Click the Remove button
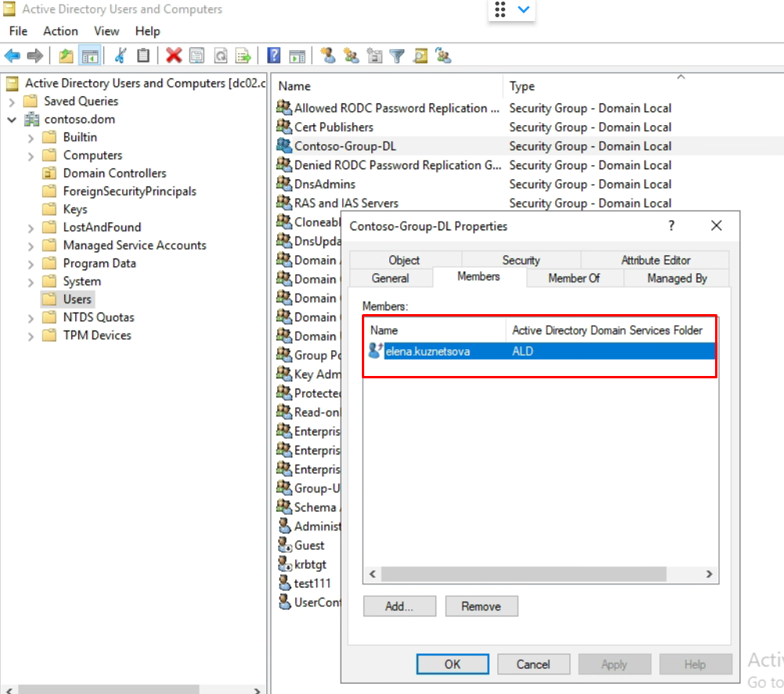This screenshot has height=694, width=784. pyautogui.click(x=482, y=606)
